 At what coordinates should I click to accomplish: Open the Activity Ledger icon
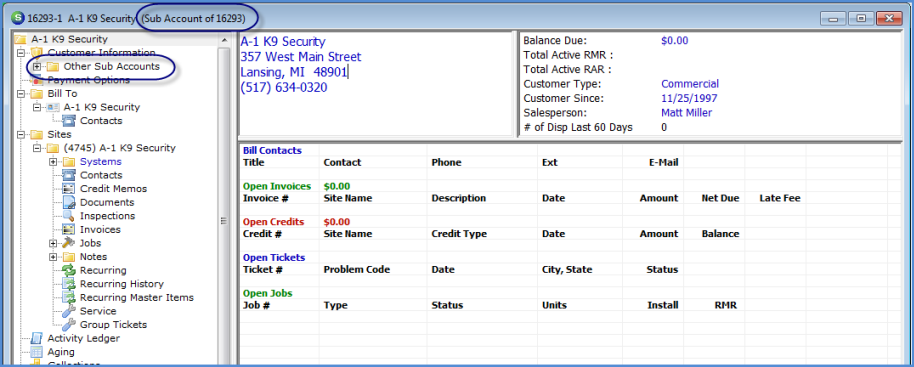coord(36,338)
